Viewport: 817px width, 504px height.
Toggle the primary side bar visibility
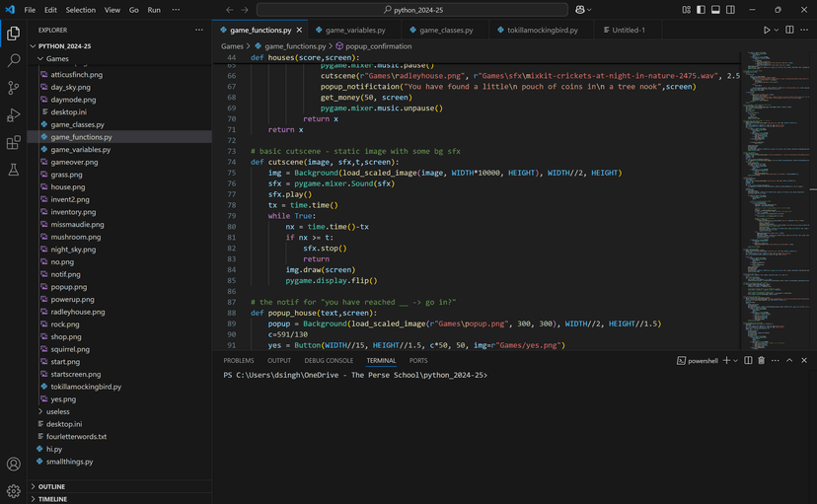pyautogui.click(x=701, y=10)
